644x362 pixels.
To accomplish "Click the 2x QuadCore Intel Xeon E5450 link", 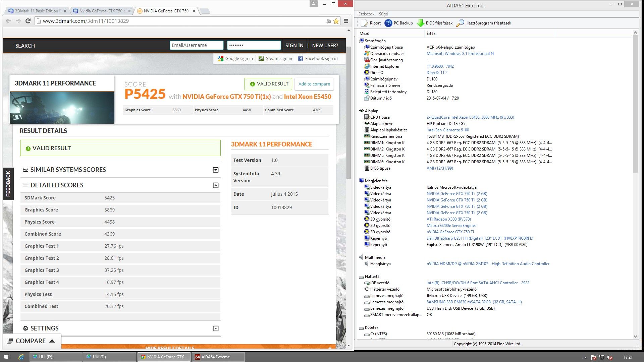I will pyautogui.click(x=470, y=117).
